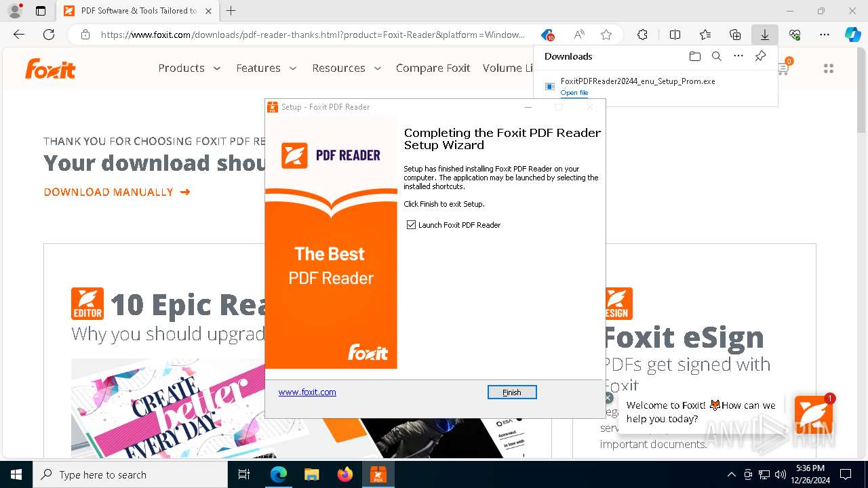Open downloads folder icon in Downloads panel
The image size is (868, 488).
pos(694,56)
